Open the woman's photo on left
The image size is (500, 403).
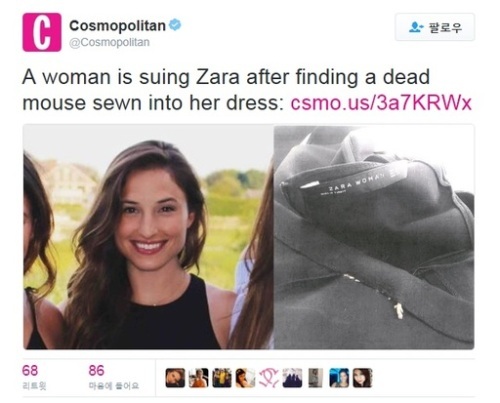pos(148,237)
